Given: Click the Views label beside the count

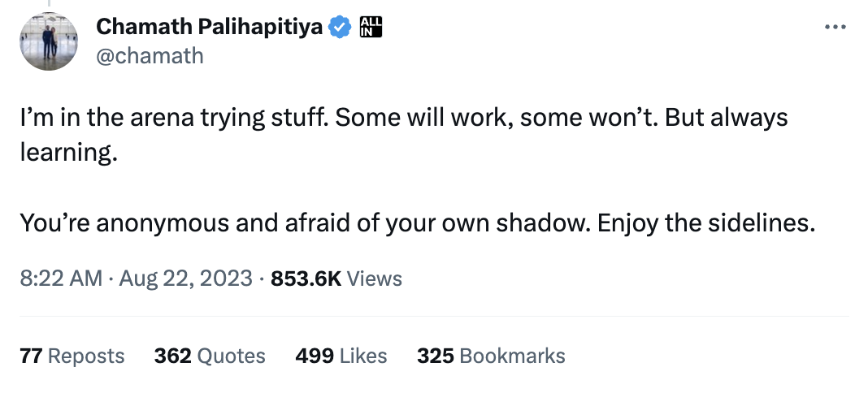Looking at the screenshot, I should coord(375,279).
